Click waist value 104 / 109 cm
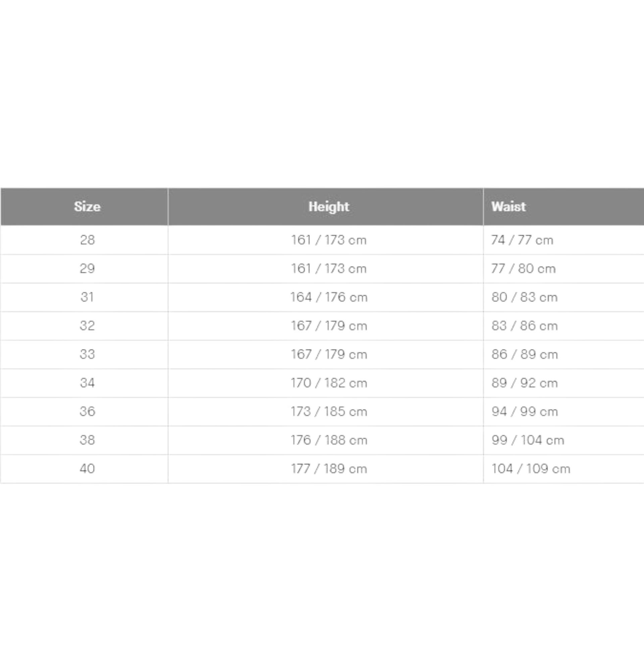This screenshot has width=644, height=671. click(531, 469)
